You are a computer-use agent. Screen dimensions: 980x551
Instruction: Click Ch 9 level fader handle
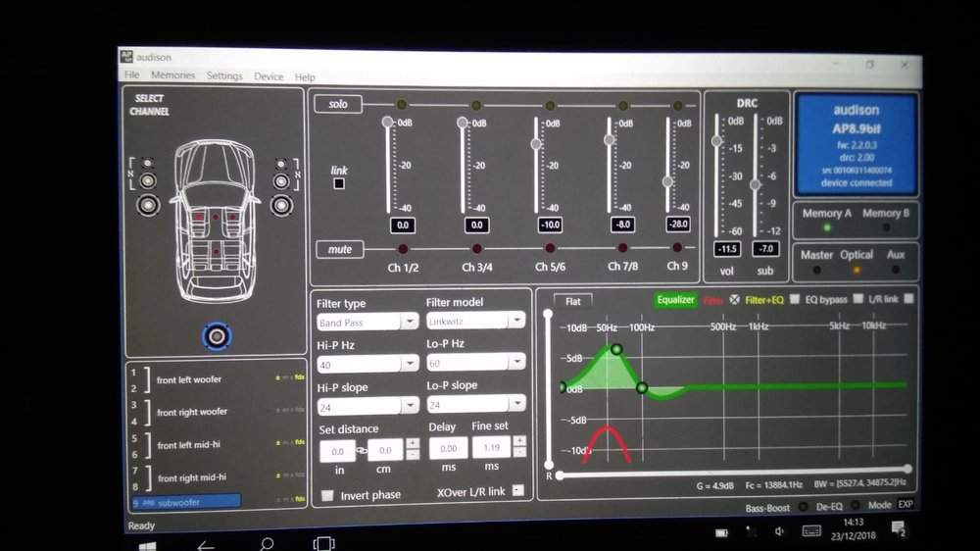(667, 181)
